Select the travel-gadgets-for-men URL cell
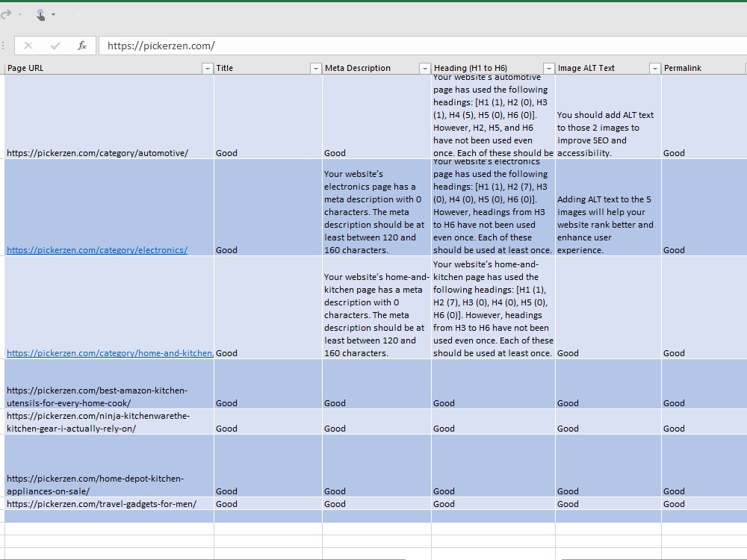Screen dimensions: 747x560 pyautogui.click(x=109, y=504)
